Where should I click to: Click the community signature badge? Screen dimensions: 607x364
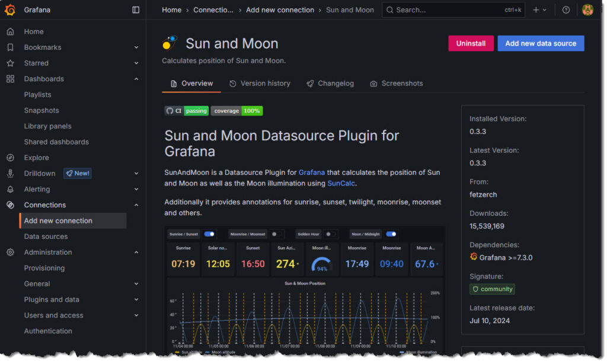click(492, 289)
